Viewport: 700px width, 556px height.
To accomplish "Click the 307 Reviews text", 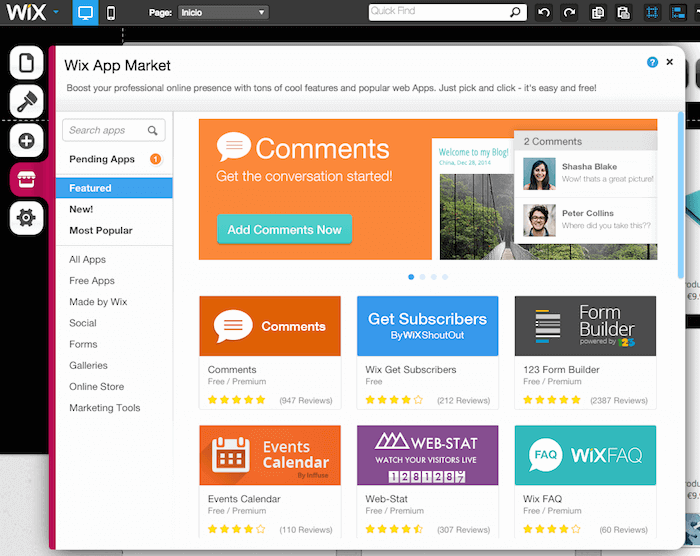I will 463,530.
